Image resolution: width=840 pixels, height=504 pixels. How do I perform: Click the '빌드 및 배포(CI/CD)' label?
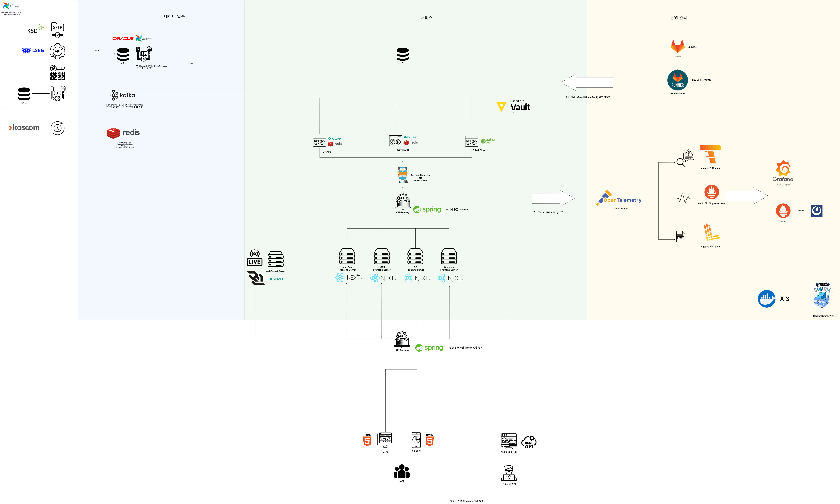click(701, 80)
